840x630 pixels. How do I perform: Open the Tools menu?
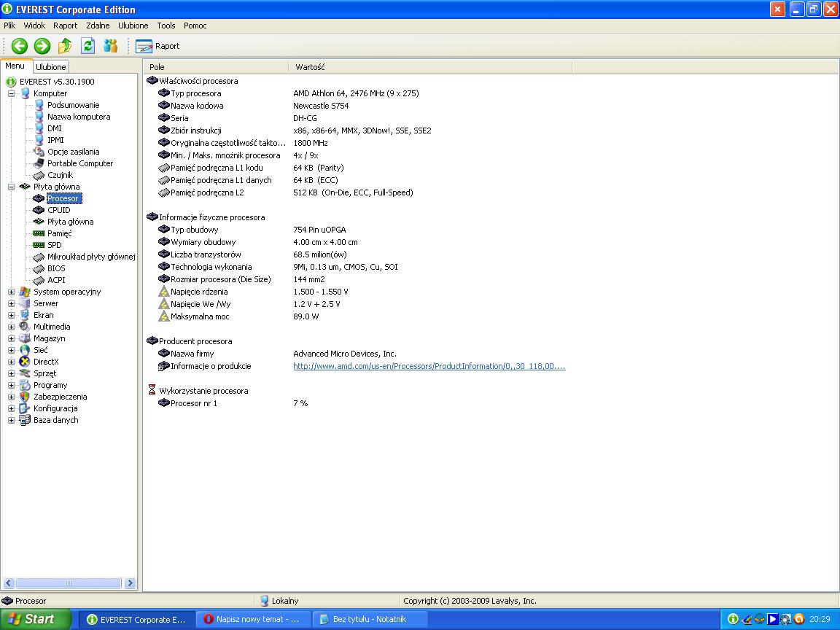pyautogui.click(x=166, y=26)
